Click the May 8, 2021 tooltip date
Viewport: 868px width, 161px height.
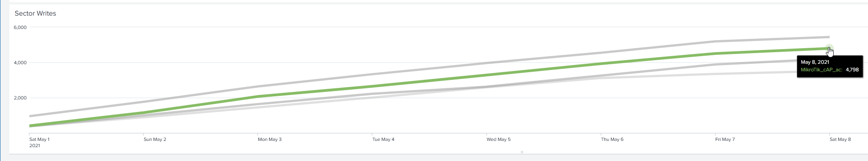815,62
